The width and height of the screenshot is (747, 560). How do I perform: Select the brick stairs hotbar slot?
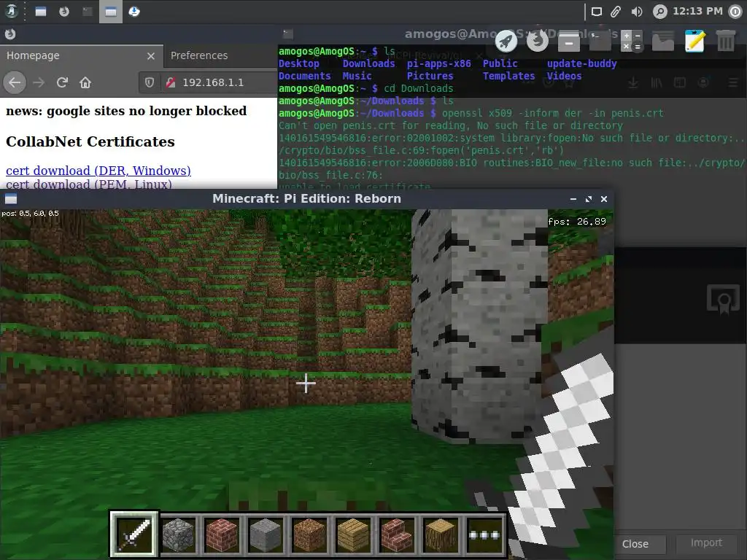coord(397,534)
